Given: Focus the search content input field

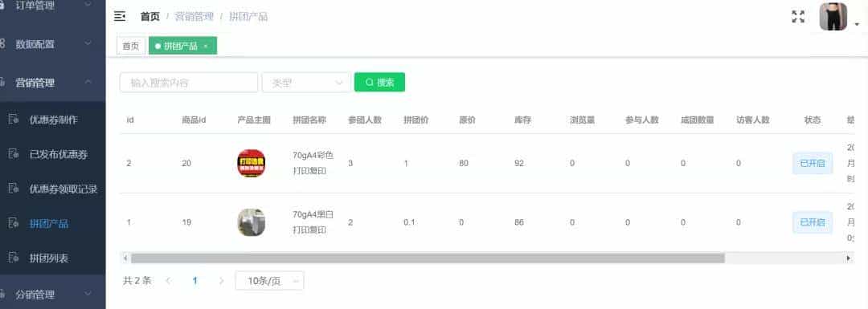Looking at the screenshot, I should tap(189, 83).
